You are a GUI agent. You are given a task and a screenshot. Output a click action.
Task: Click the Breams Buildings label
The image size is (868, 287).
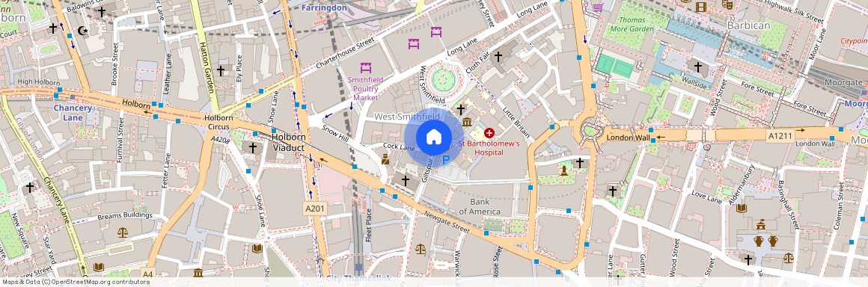pos(124,216)
